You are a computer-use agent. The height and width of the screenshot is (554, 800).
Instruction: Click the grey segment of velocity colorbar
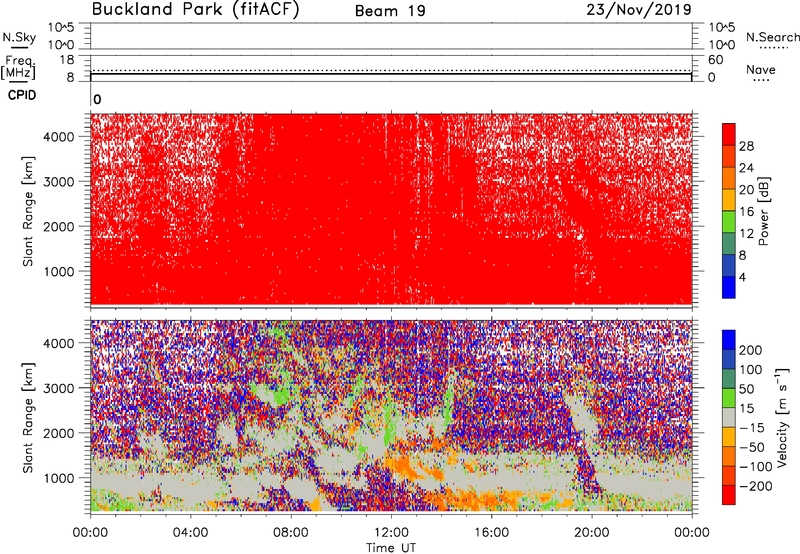(x=729, y=418)
